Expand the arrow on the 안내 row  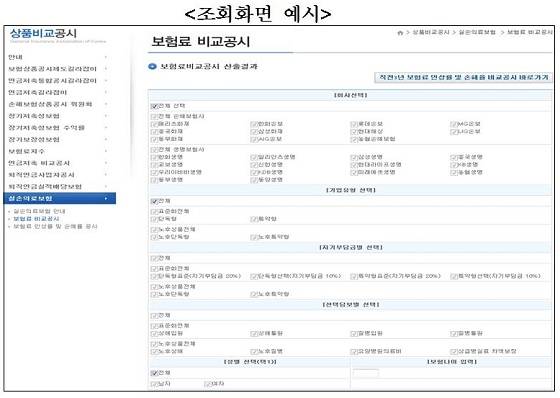coord(106,57)
